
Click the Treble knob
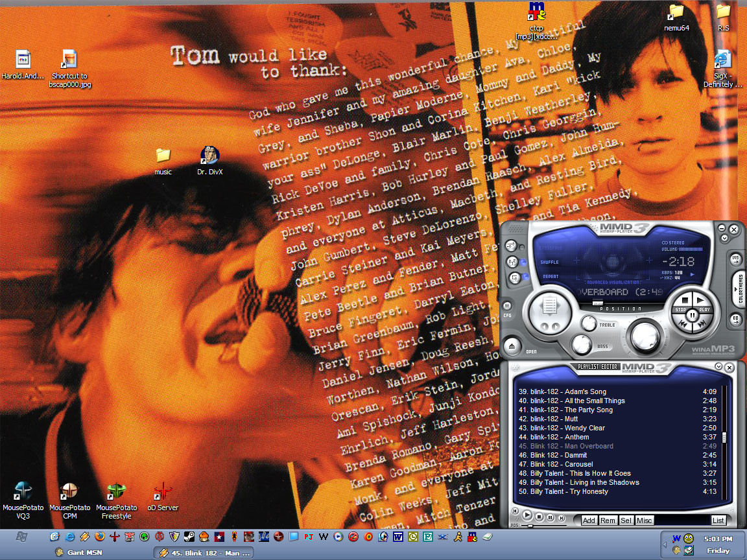coord(589,324)
